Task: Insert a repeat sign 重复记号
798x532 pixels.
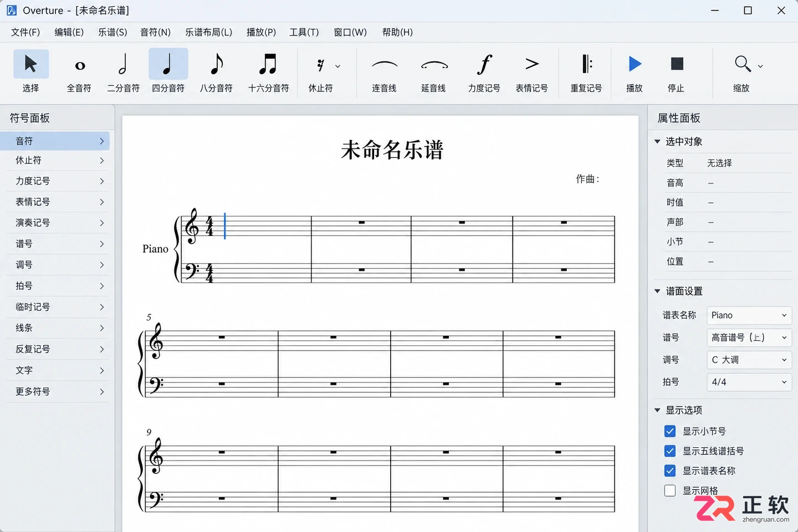Action: (586, 72)
